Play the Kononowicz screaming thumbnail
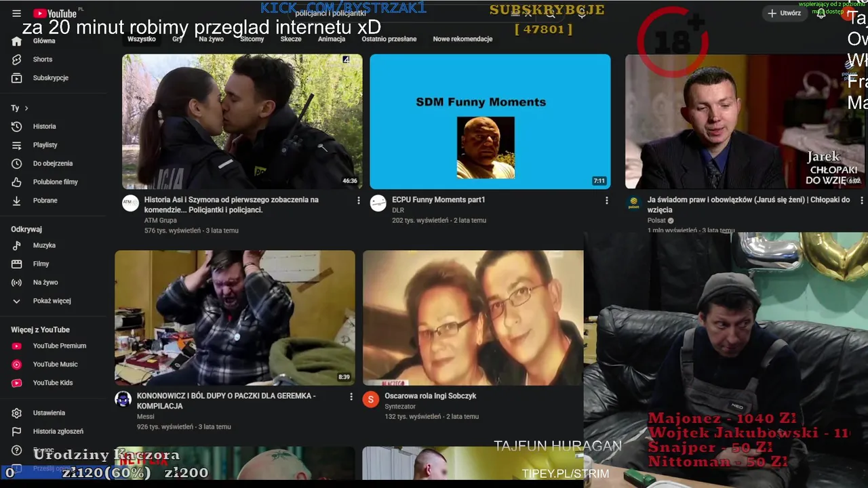Image resolution: width=868 pixels, height=488 pixels. (235, 318)
